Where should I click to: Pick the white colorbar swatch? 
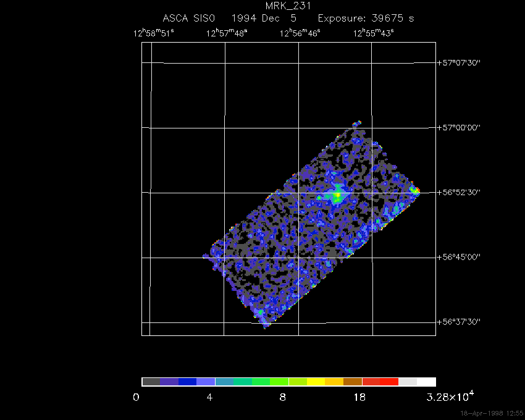coord(426,382)
